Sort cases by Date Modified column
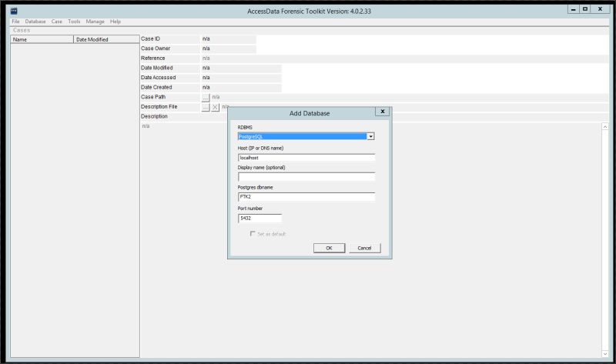 point(106,39)
